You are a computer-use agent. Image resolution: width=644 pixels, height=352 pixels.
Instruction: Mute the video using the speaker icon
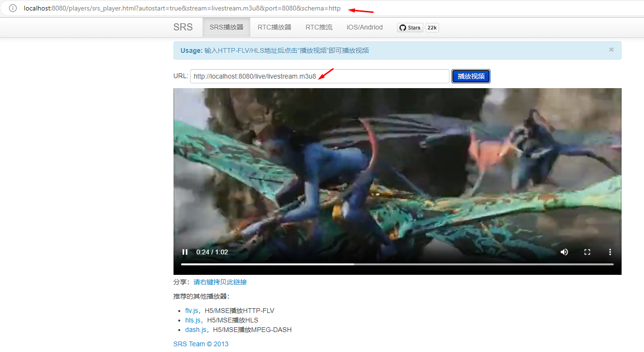pyautogui.click(x=564, y=252)
